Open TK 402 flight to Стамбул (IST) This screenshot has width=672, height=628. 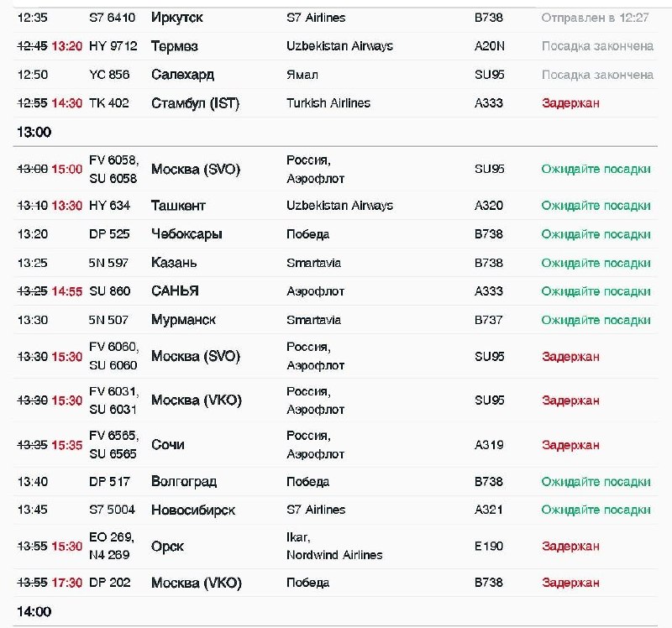click(335, 102)
